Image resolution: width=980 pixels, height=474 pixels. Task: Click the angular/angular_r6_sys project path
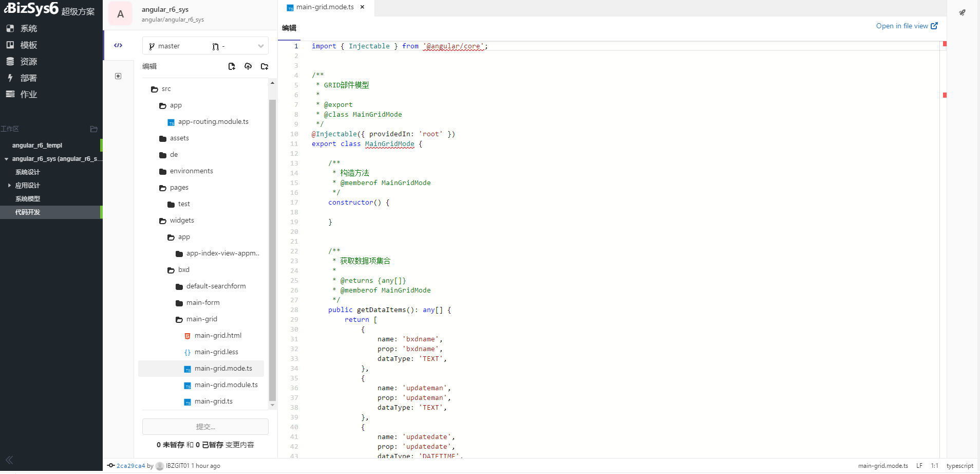(x=173, y=20)
